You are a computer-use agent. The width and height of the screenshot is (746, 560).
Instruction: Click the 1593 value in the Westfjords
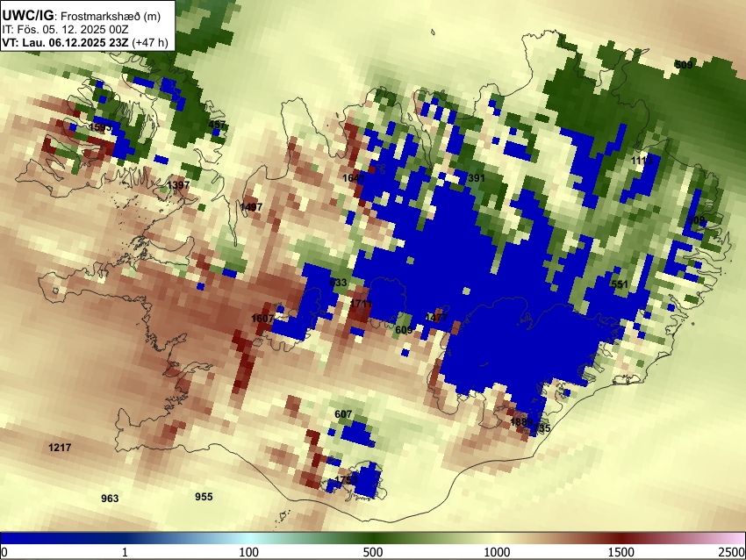click(100, 127)
